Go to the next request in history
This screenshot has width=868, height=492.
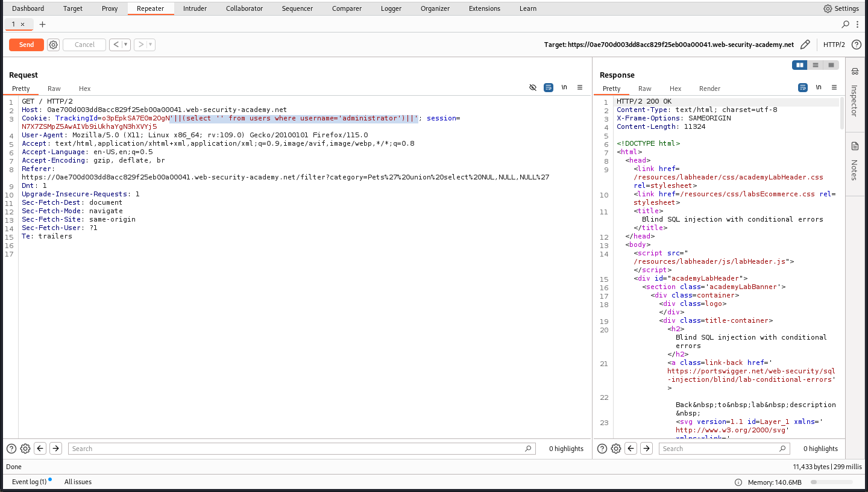(x=140, y=45)
